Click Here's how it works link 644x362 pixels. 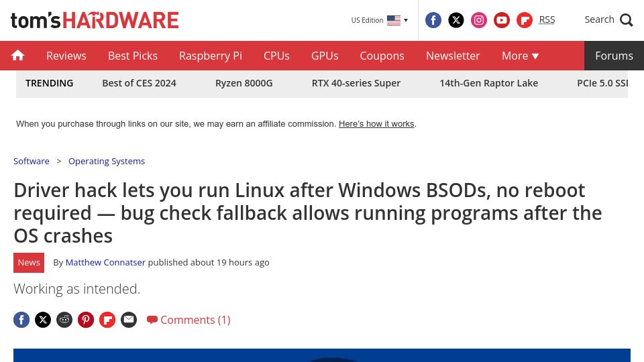point(376,123)
